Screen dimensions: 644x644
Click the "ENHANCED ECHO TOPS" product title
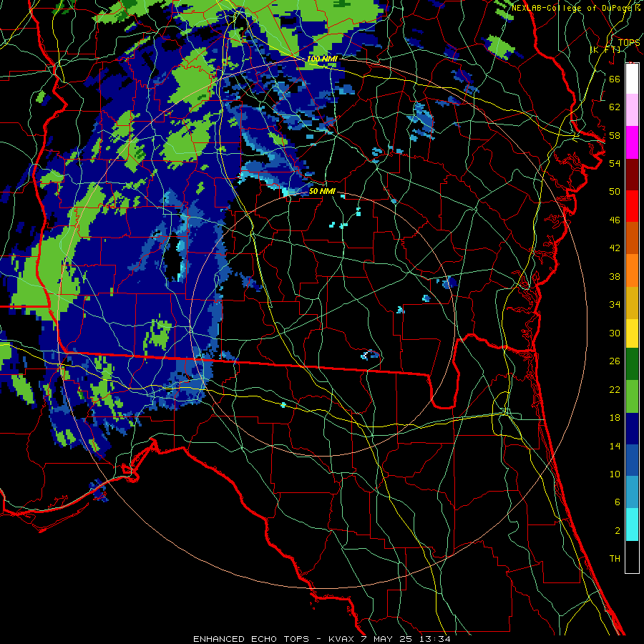(251, 639)
